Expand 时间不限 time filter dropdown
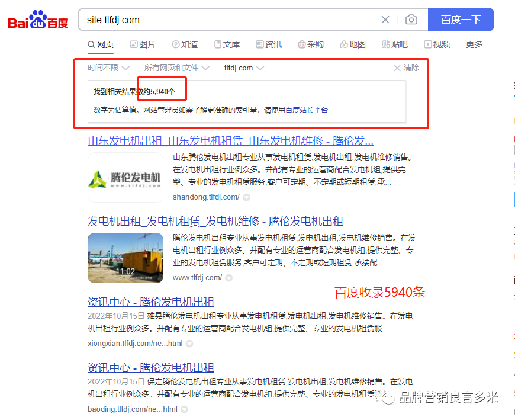This screenshot has height=420, width=515. click(x=108, y=68)
